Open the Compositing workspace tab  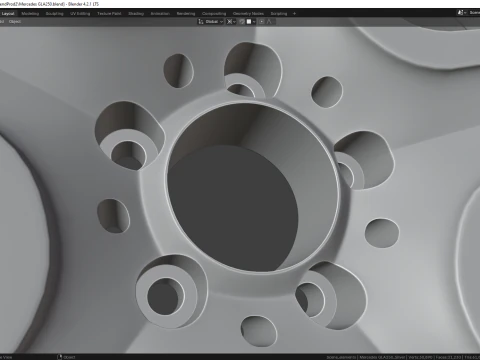click(x=214, y=14)
